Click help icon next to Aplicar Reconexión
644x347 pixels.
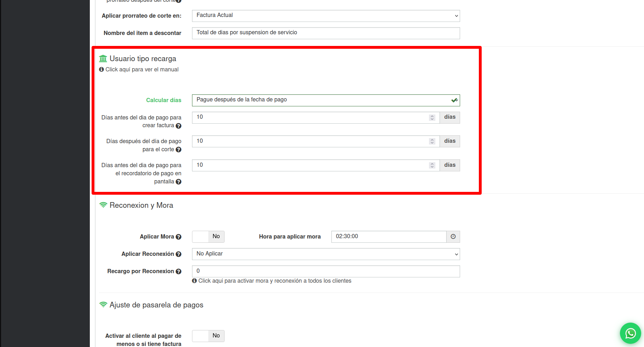click(x=179, y=254)
